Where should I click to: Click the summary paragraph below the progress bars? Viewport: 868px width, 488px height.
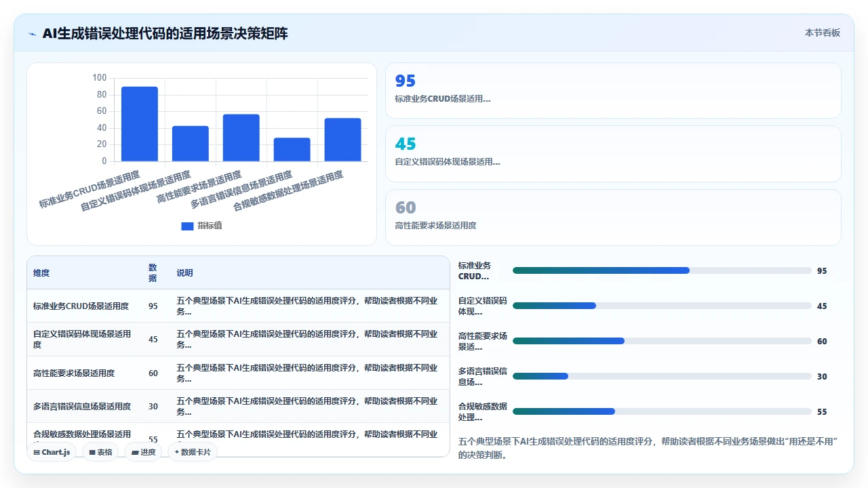coord(649,448)
